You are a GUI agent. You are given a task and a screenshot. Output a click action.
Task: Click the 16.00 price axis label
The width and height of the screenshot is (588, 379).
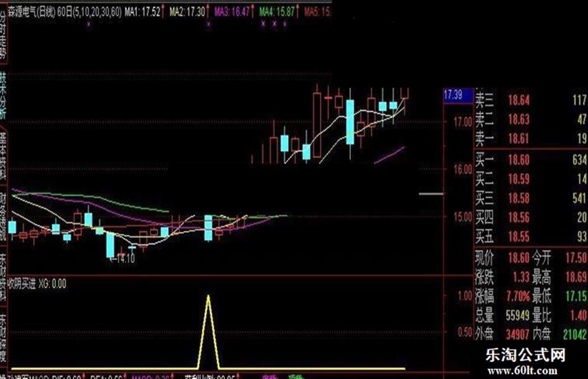point(463,169)
